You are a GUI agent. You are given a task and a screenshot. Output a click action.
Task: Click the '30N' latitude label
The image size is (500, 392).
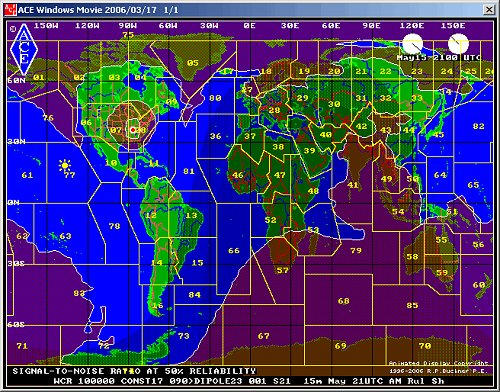tap(16, 141)
